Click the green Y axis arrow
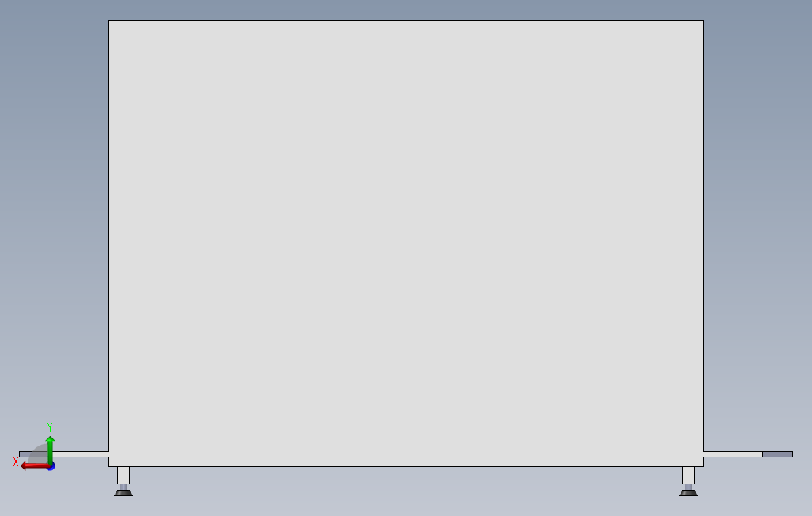This screenshot has width=812, height=516. 50,450
